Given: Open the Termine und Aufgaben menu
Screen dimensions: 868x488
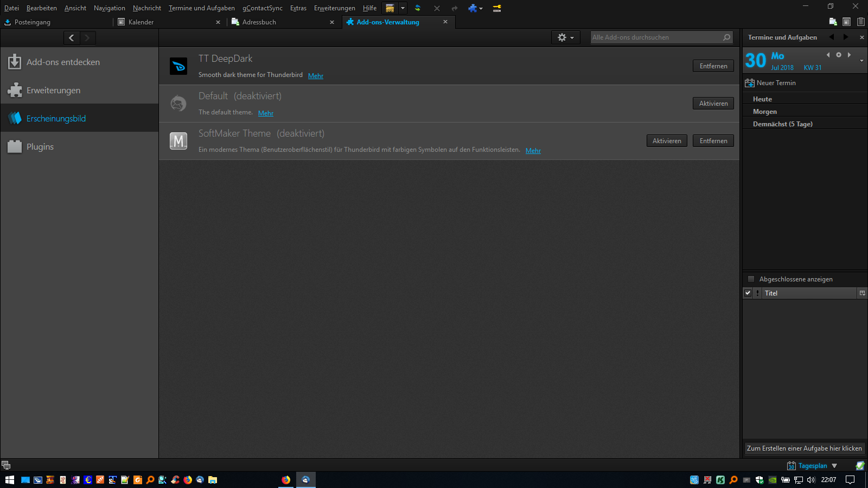Looking at the screenshot, I should pyautogui.click(x=202, y=8).
